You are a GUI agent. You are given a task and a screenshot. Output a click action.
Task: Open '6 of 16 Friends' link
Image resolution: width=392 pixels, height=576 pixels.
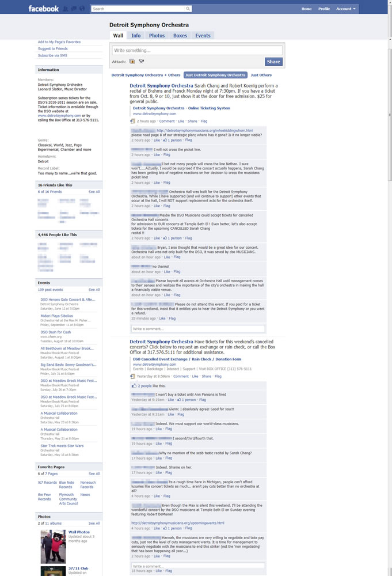tap(50, 192)
